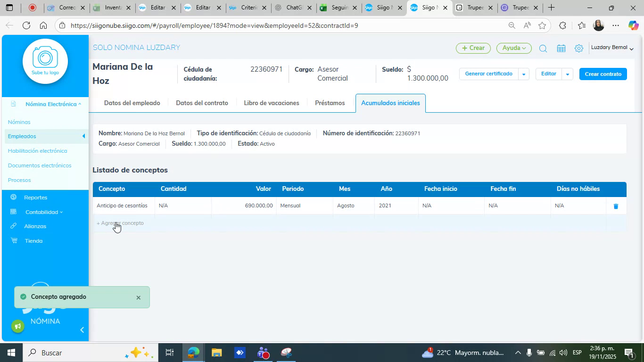Select the Acumulados iniciales tab
Image resolution: width=644 pixels, height=362 pixels.
tap(390, 103)
